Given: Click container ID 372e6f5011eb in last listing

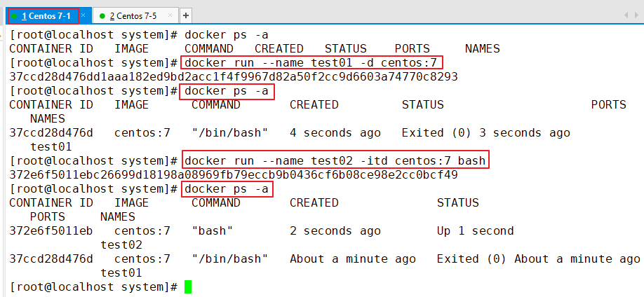Looking at the screenshot, I should tap(51, 231).
